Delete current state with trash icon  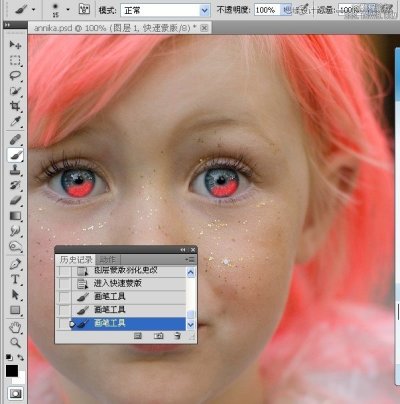point(178,336)
